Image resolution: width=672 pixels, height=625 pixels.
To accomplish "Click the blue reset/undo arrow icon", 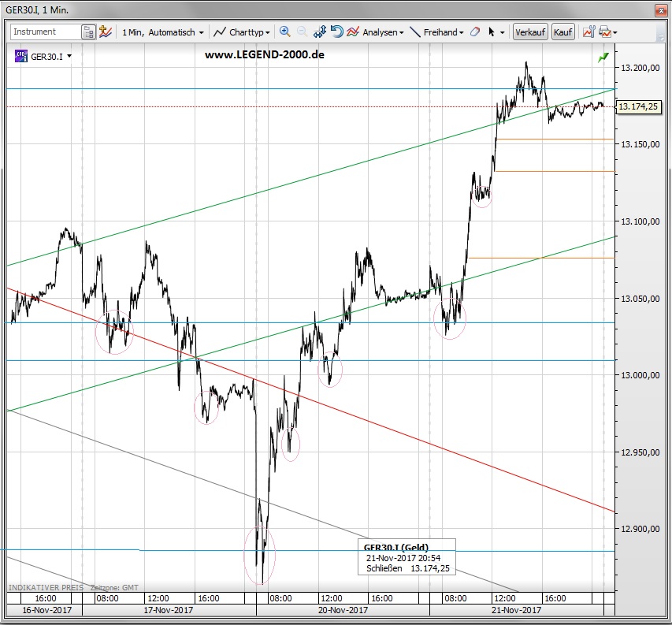I will coord(336,32).
